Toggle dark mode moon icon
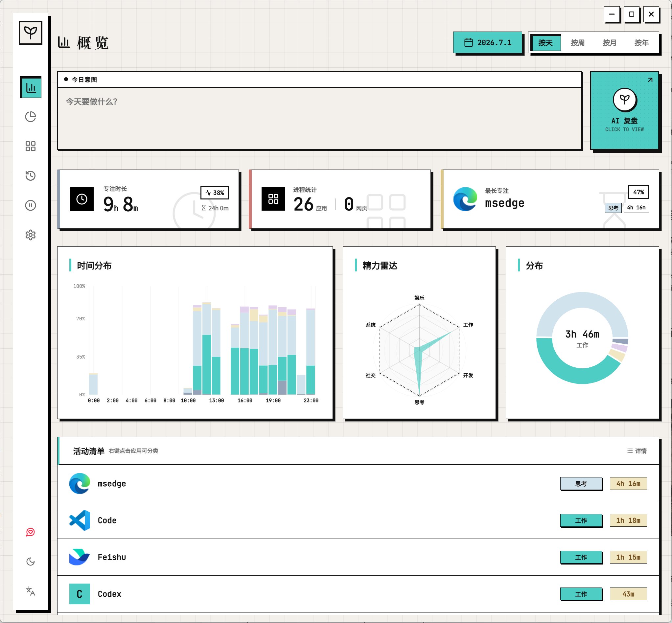 coord(31,562)
